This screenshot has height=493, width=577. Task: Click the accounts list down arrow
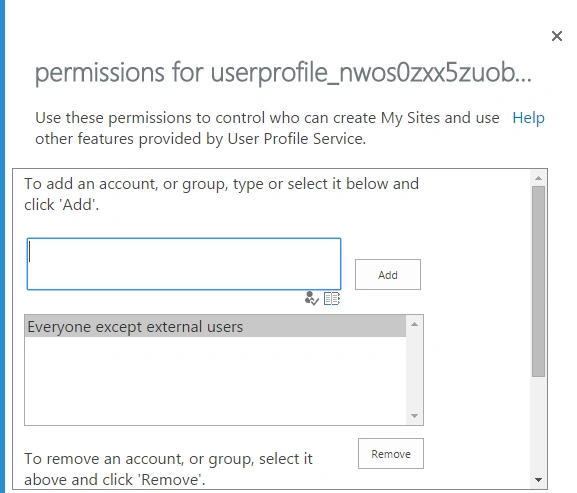coord(414,416)
